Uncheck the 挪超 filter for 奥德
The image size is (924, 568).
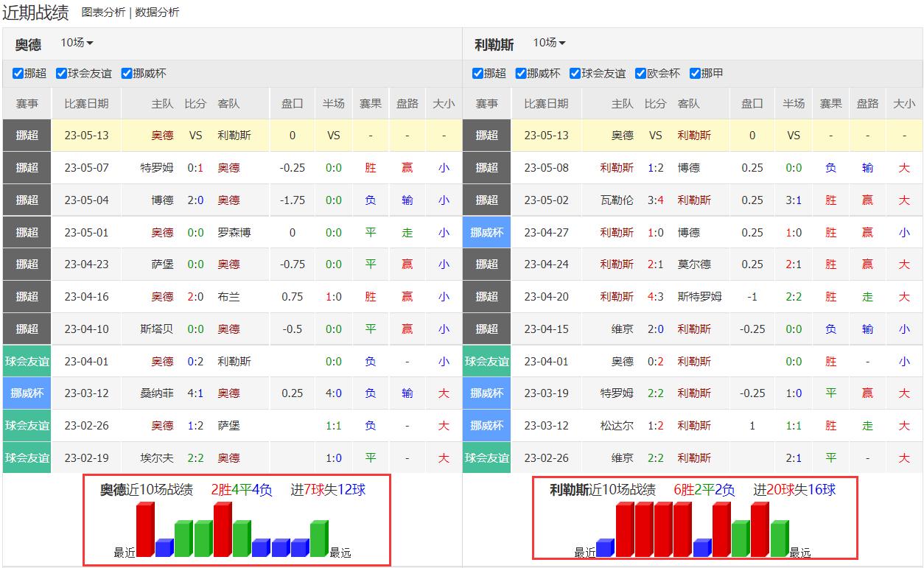(16, 73)
